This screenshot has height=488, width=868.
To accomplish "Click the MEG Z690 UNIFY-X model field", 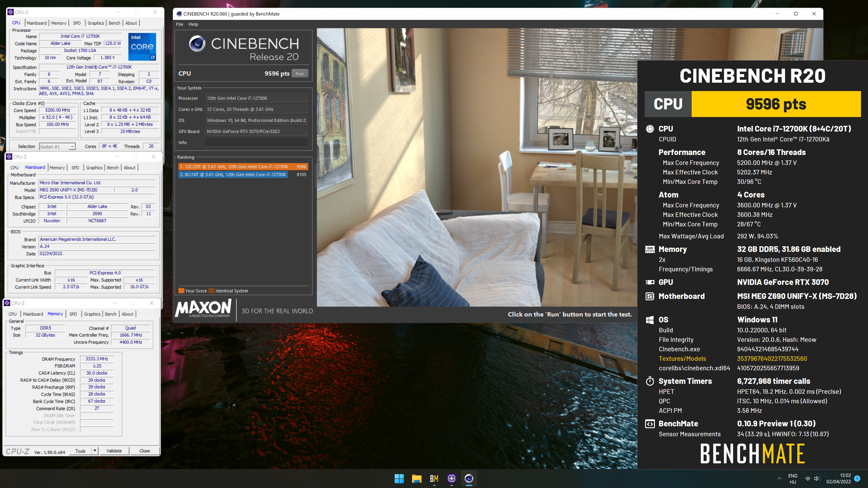I will pyautogui.click(x=76, y=190).
